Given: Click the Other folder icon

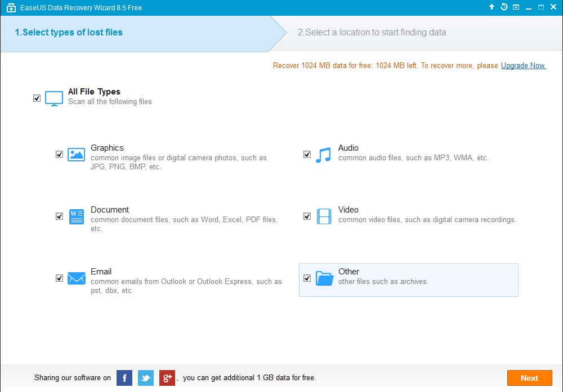Looking at the screenshot, I should [325, 278].
